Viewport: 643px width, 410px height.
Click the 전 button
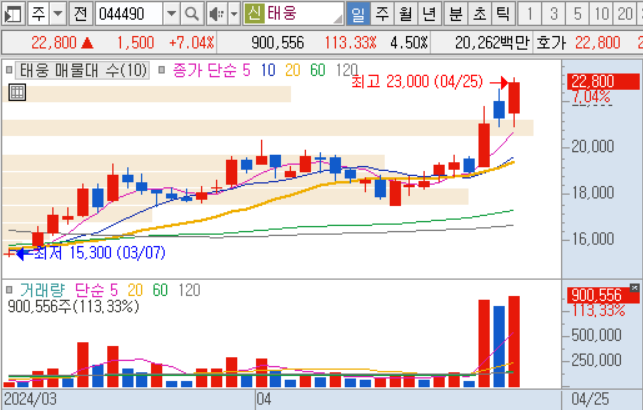[x=80, y=14]
